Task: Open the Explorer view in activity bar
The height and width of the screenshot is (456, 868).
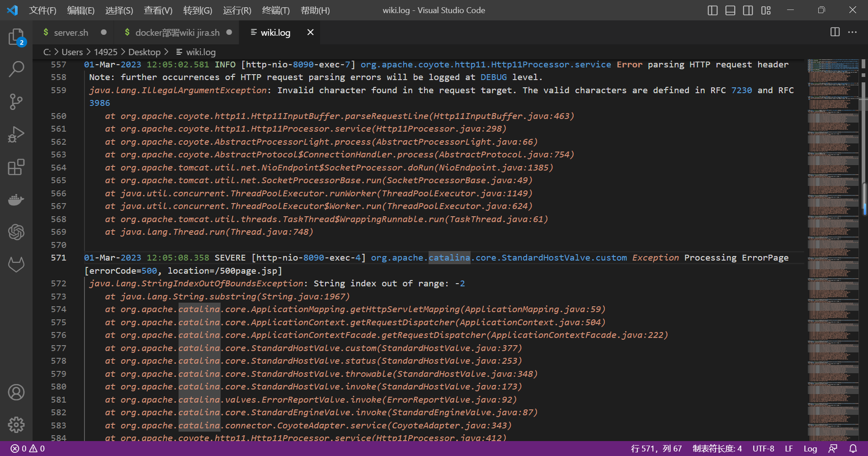Action: tap(16, 37)
